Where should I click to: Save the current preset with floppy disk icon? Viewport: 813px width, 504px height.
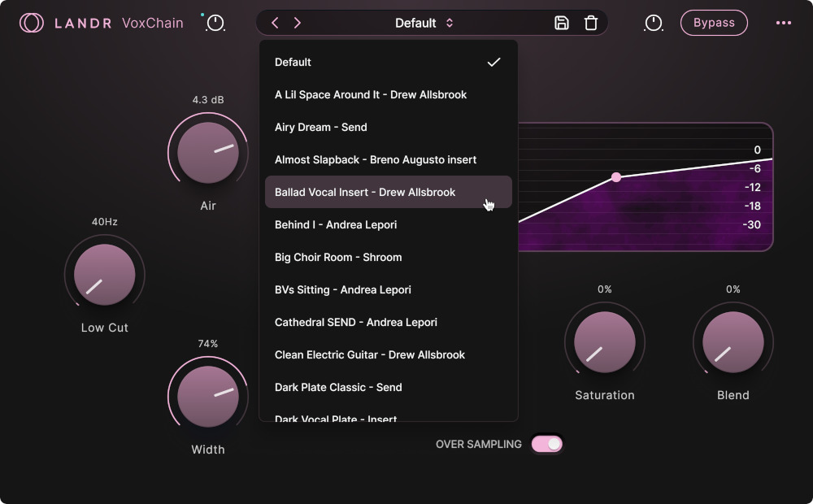coord(561,23)
